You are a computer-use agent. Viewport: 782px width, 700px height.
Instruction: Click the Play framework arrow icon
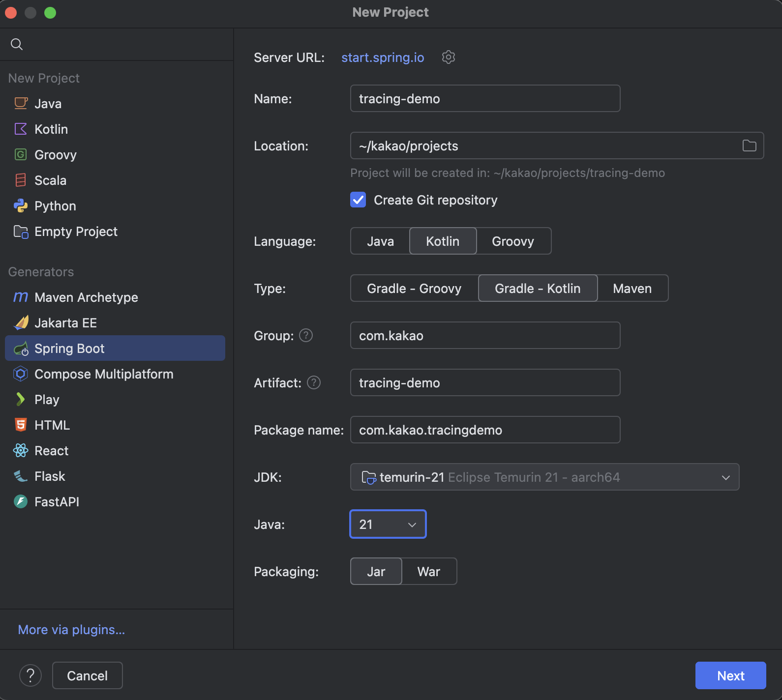(21, 399)
